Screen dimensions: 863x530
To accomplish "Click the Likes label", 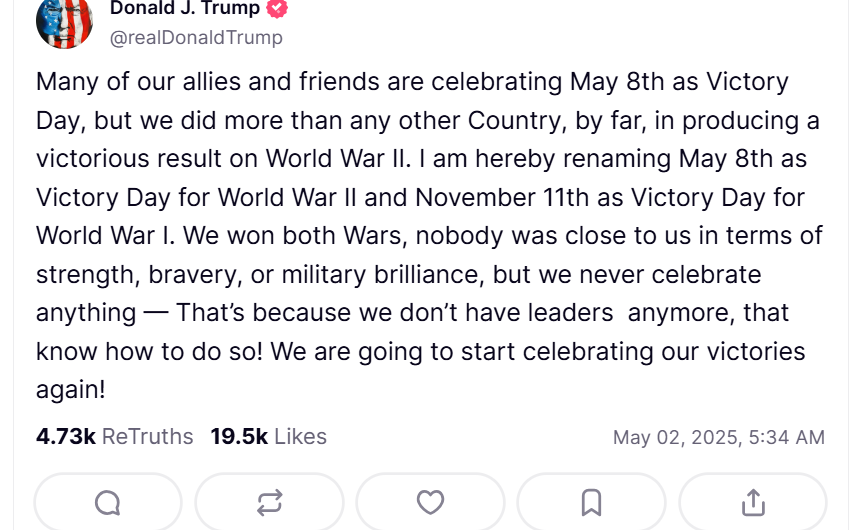I will [300, 437].
